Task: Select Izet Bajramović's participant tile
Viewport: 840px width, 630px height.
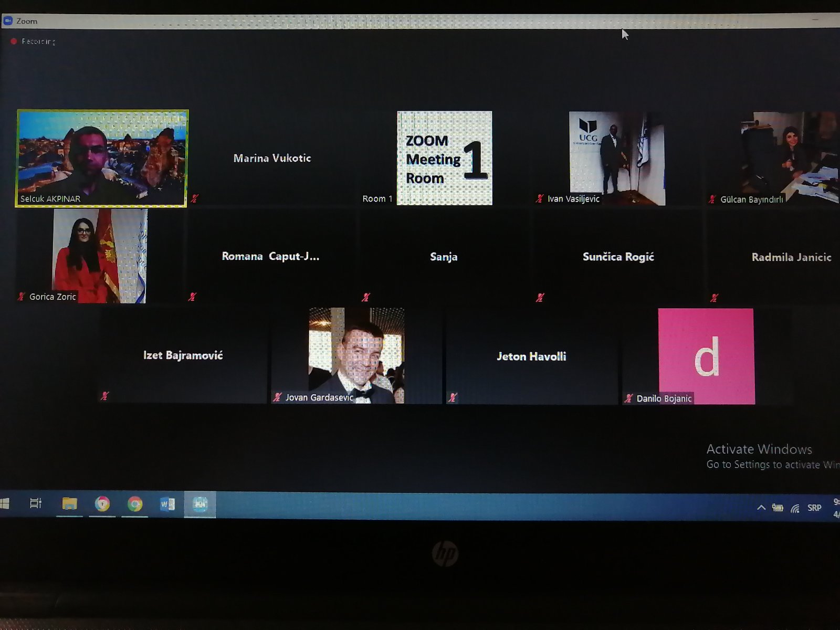Action: [x=183, y=355]
